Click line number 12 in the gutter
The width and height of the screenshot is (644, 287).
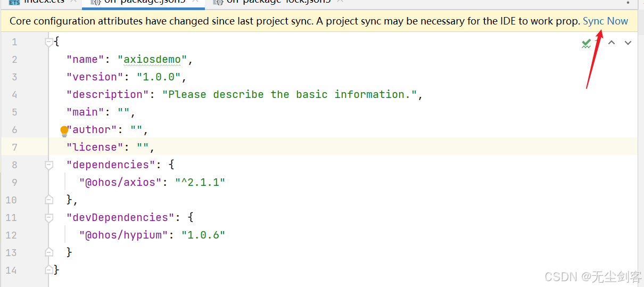[x=11, y=235]
